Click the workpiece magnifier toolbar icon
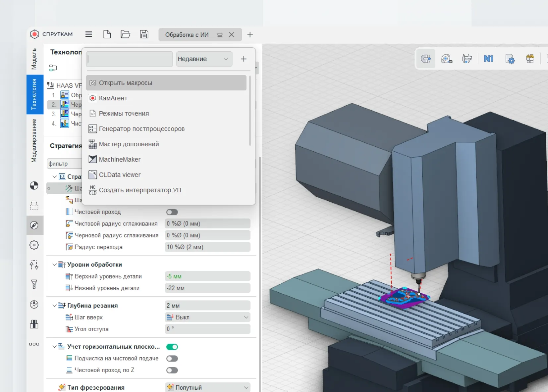This screenshot has height=392, width=548. 447,59
